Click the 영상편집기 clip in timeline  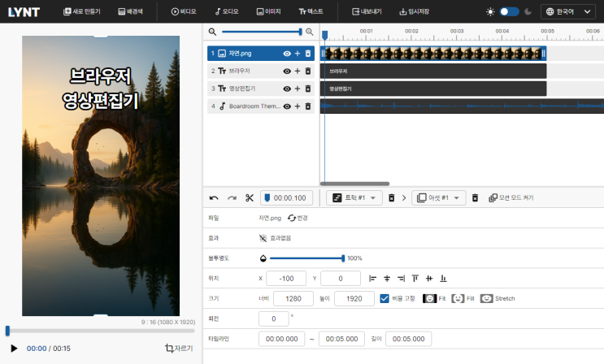433,89
